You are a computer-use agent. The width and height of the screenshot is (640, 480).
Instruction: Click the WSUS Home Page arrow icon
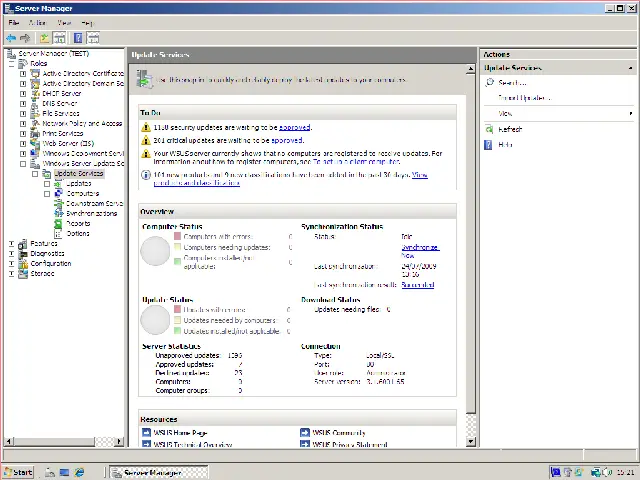146,433
